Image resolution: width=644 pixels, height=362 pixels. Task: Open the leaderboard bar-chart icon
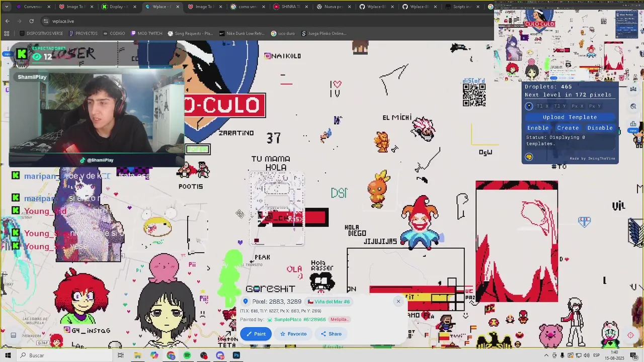(633, 124)
